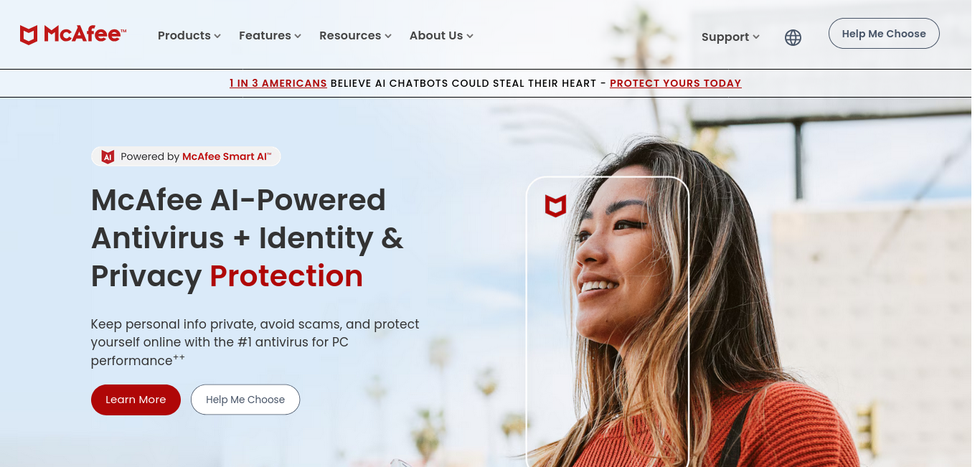The height and width of the screenshot is (467, 980).
Task: Open the Resources menu
Action: click(355, 35)
